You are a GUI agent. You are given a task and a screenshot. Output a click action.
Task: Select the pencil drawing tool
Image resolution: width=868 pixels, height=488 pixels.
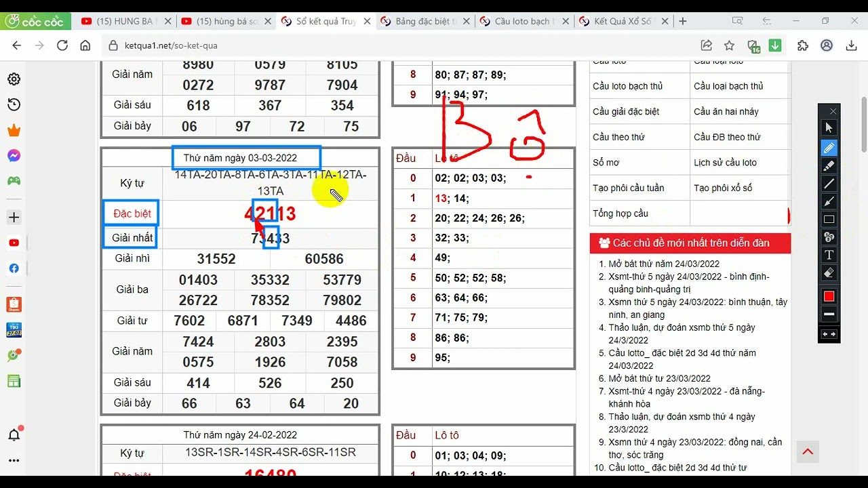(829, 148)
